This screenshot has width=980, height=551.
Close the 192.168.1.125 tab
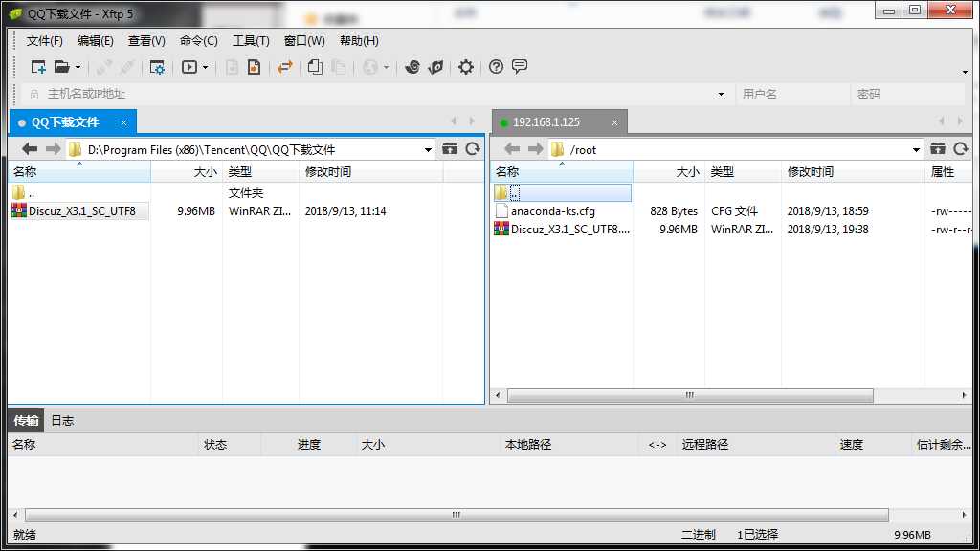[x=614, y=123]
